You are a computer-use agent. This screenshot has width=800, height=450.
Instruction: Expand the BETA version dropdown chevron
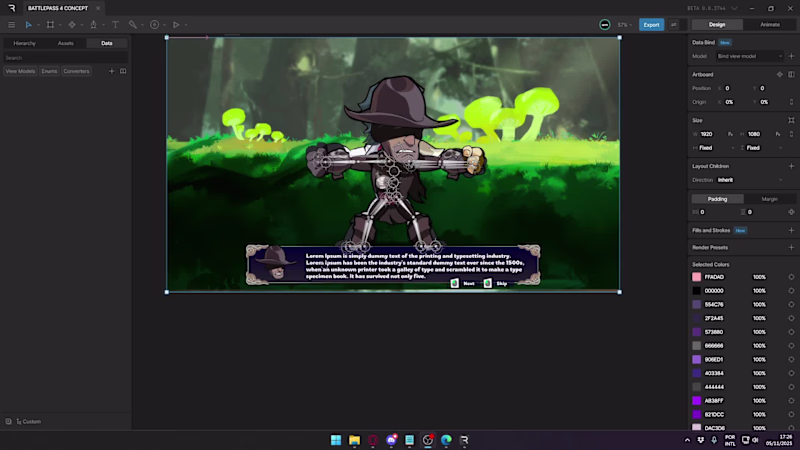[x=734, y=8]
